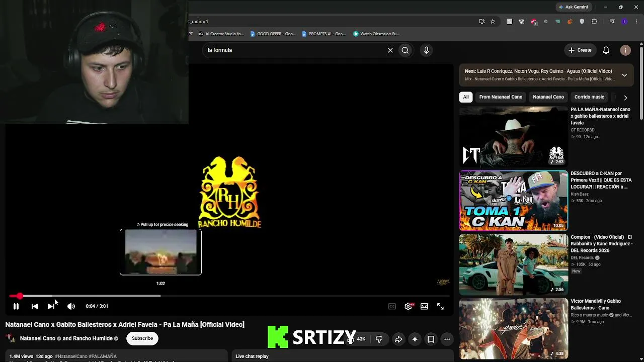This screenshot has width=644, height=362.
Task: Select the 'All' filter chip
Action: (x=466, y=97)
